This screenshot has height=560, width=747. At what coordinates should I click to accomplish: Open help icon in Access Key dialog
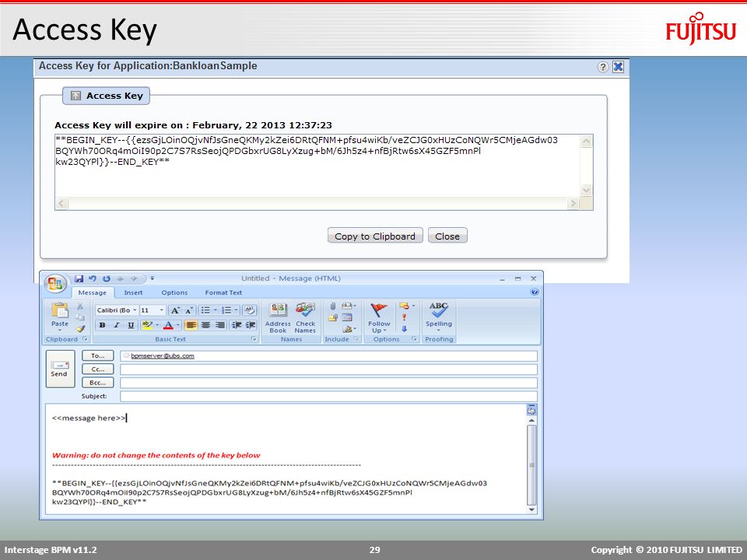(x=603, y=67)
